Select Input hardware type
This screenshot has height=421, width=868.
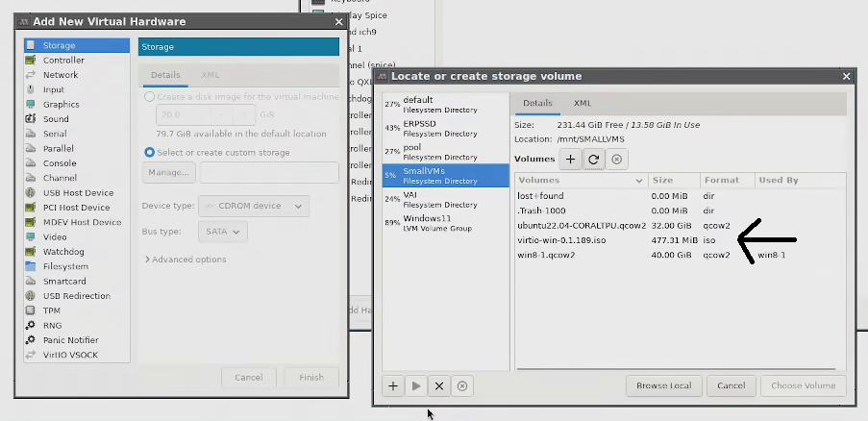[77, 89]
